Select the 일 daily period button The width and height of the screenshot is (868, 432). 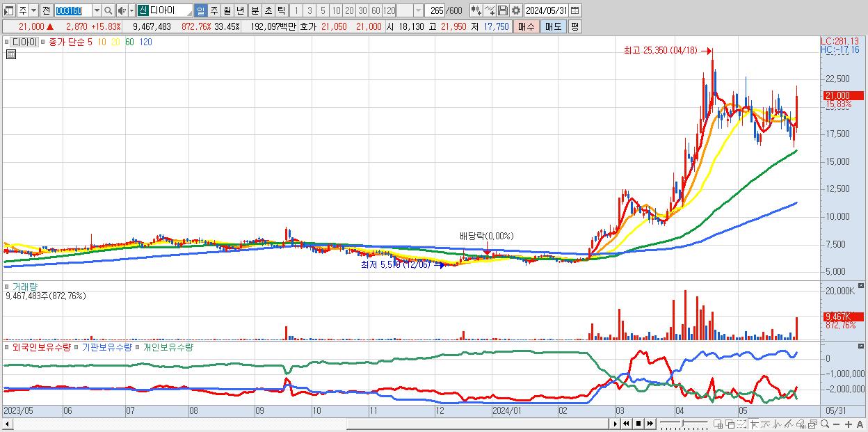click(x=200, y=11)
